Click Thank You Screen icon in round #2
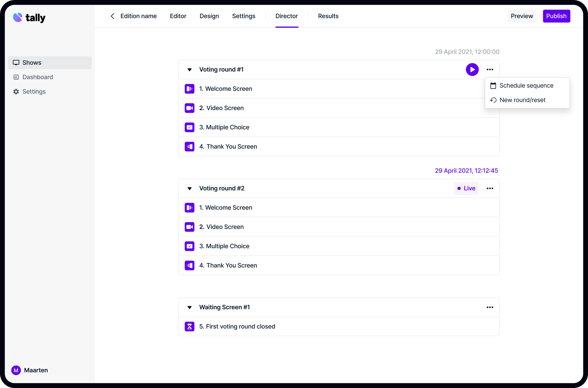588x388 pixels. tap(189, 265)
